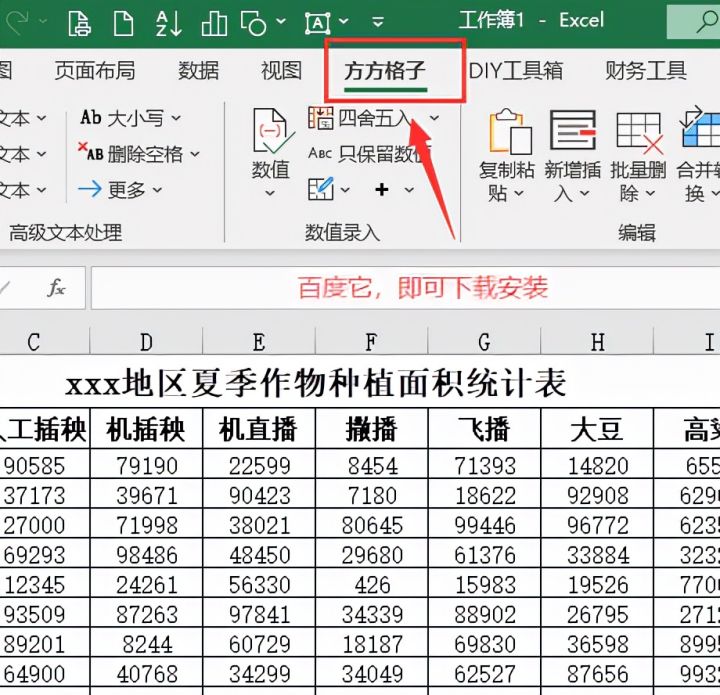Click the 只保留数值 ABC icon
Viewport: 720px width, 695px height.
320,153
